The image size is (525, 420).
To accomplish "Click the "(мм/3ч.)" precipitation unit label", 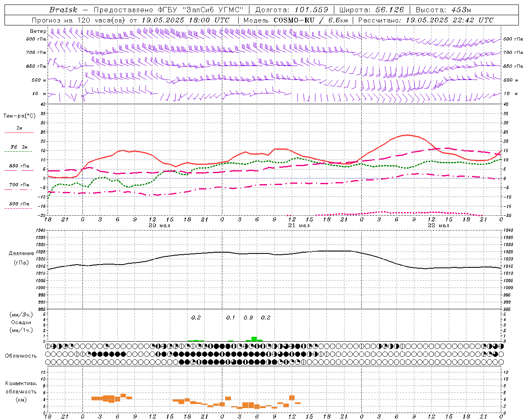I will (21, 315).
